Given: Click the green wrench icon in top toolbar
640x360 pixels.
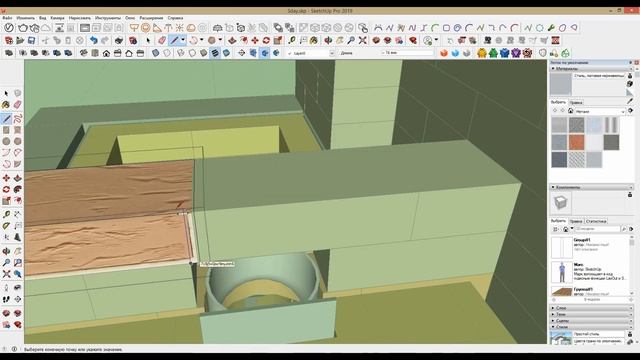Looking at the screenshot, I should [551, 28].
